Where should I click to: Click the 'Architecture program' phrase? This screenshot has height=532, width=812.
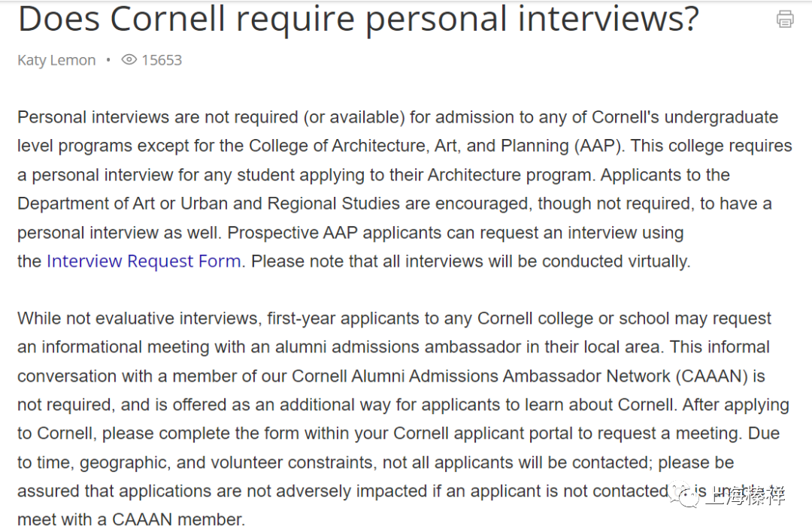tap(509, 175)
